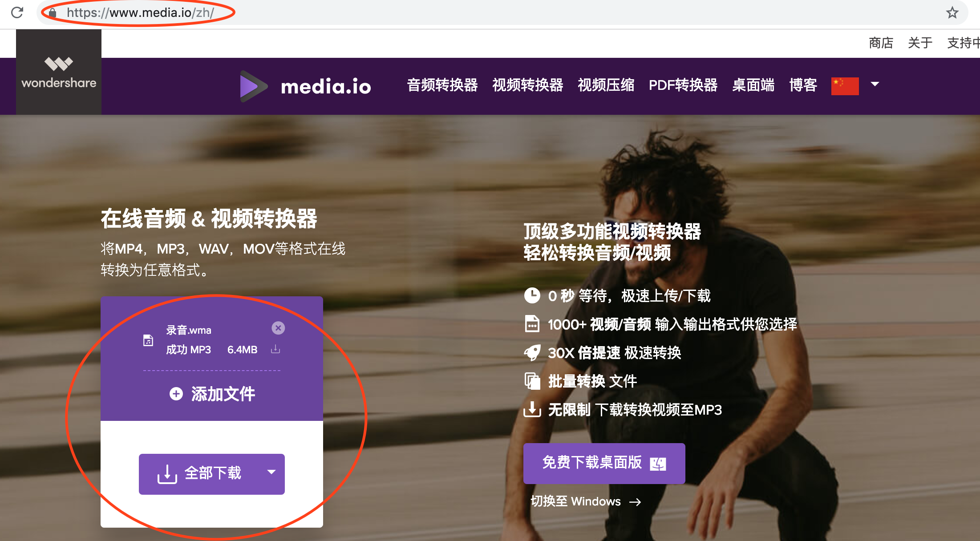Click the 商店 link
980x541 pixels.
click(x=881, y=43)
